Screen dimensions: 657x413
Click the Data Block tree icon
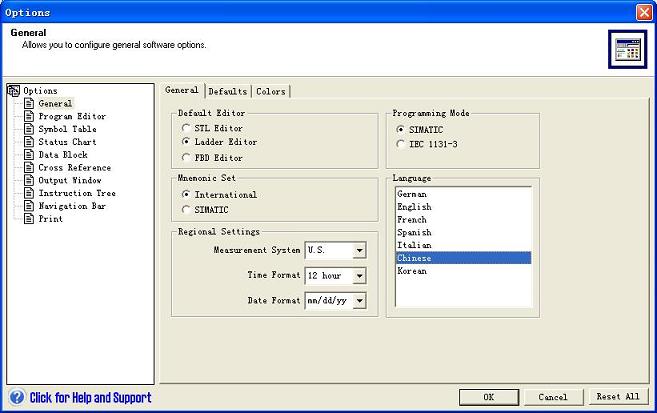[x=30, y=155]
